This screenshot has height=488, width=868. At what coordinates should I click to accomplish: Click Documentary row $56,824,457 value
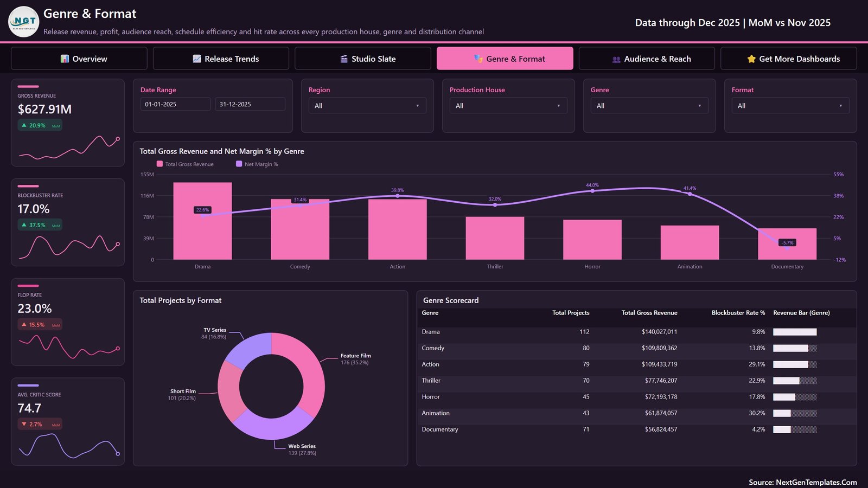[x=661, y=429]
